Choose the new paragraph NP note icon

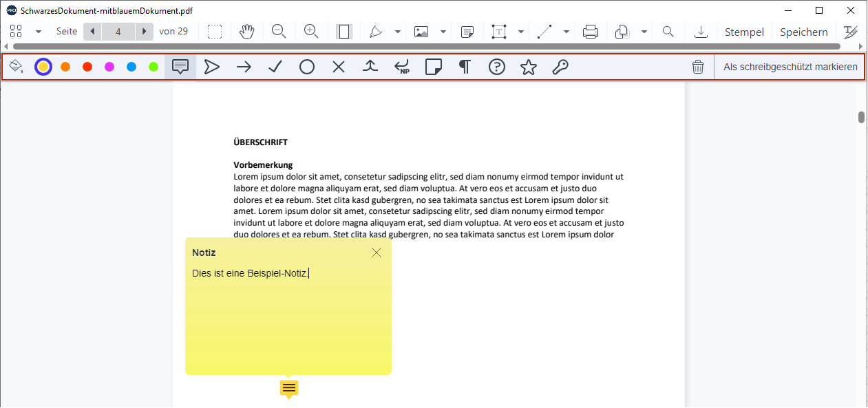click(x=402, y=67)
